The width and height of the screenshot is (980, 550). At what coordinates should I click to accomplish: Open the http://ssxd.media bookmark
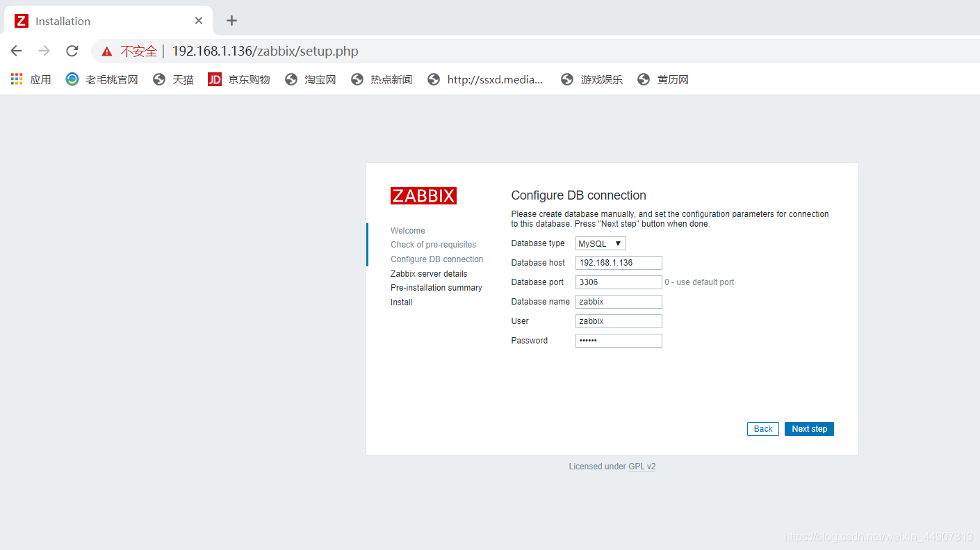(486, 80)
